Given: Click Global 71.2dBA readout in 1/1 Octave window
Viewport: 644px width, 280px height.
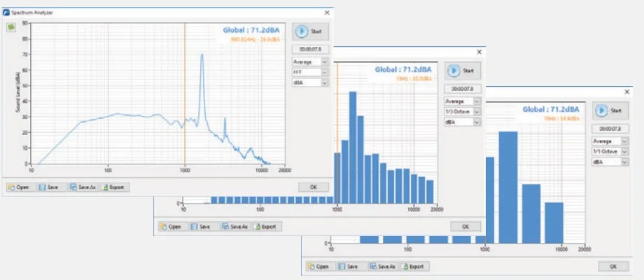Looking at the screenshot, I should point(551,109).
